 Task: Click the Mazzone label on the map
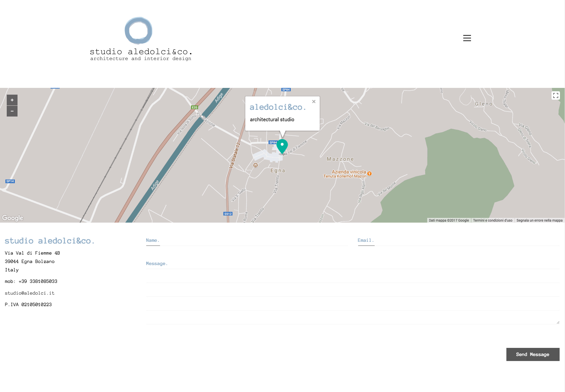point(340,159)
